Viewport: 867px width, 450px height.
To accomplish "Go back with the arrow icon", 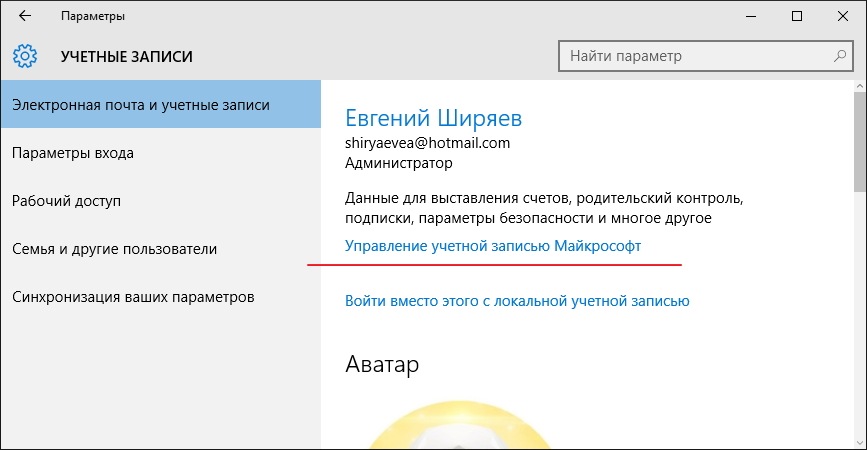I will pyautogui.click(x=25, y=16).
